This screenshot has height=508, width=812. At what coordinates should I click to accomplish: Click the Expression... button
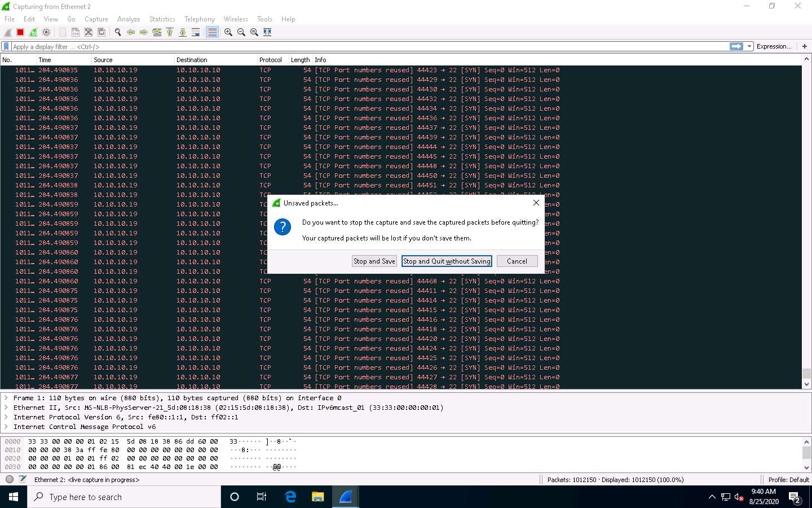[774, 46]
